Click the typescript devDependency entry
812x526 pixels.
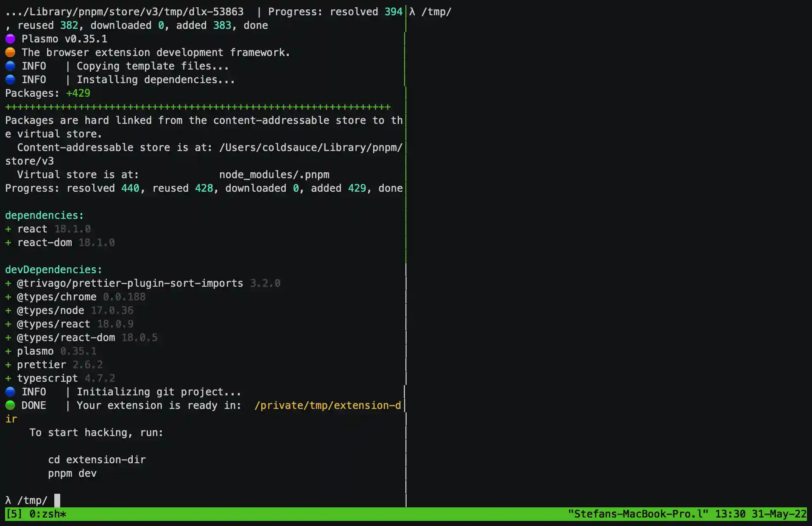[x=47, y=378]
